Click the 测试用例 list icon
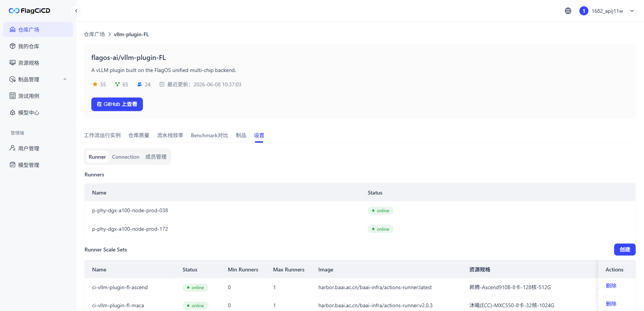This screenshot has height=311, width=644. pos(12,96)
